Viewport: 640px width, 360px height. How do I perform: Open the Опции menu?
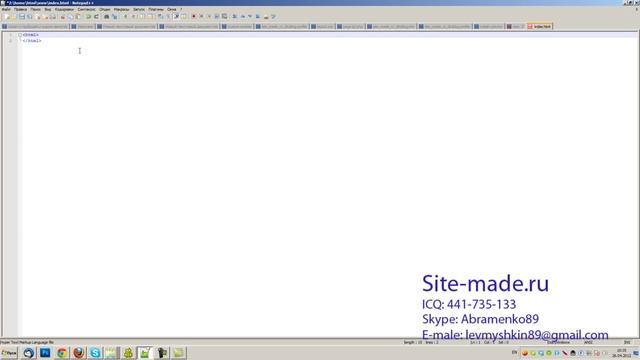click(x=104, y=9)
